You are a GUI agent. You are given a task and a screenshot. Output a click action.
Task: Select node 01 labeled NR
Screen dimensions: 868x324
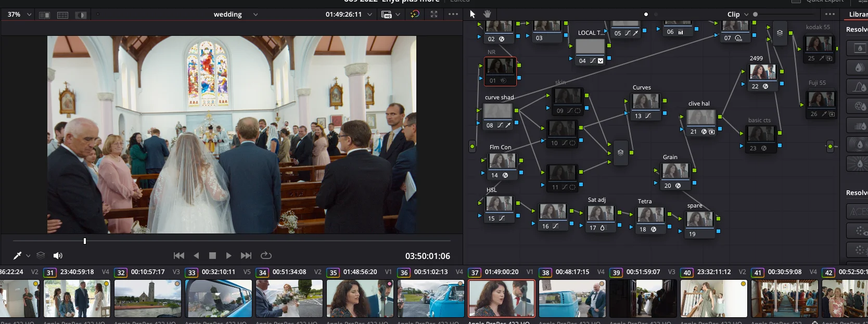click(x=500, y=71)
